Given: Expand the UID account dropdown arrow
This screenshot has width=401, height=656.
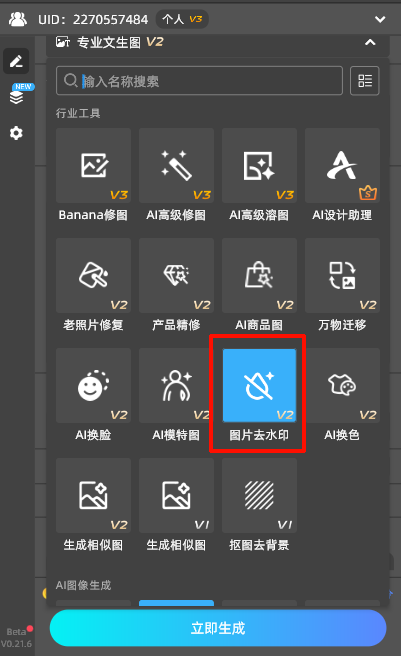Looking at the screenshot, I should tap(380, 19).
